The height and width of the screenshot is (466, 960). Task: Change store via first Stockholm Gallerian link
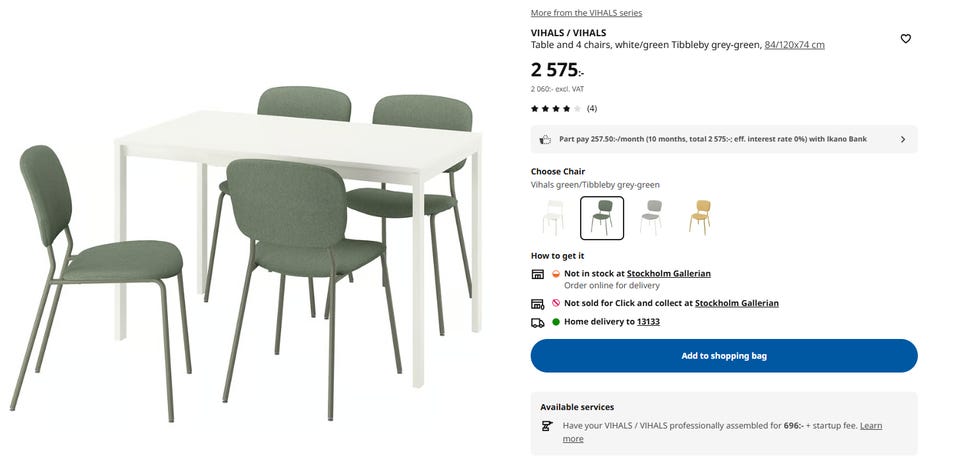click(x=669, y=274)
